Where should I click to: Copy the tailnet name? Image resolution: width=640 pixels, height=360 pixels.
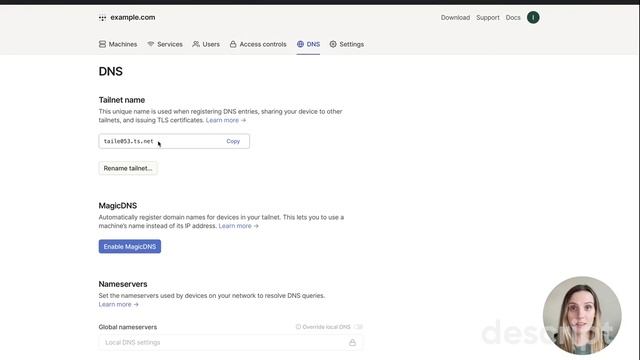233,141
